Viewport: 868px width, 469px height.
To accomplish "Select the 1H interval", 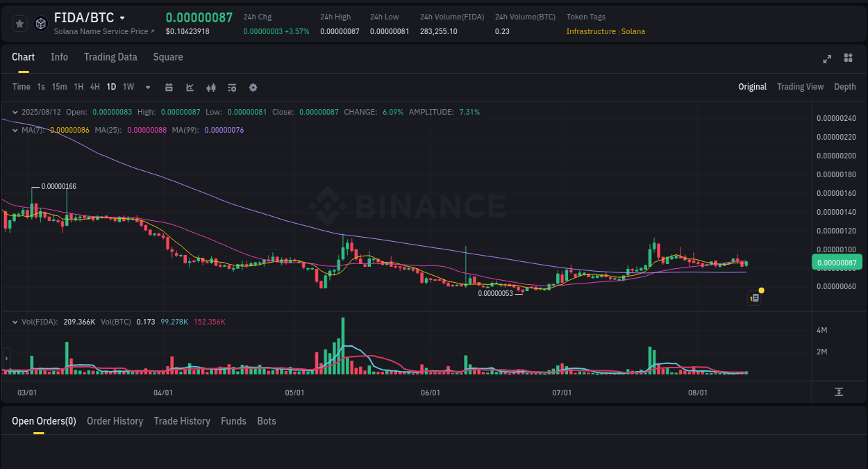I will 78,87.
